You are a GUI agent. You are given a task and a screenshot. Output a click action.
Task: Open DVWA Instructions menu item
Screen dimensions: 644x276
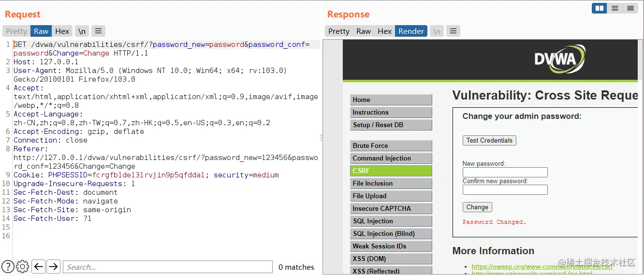coord(391,112)
